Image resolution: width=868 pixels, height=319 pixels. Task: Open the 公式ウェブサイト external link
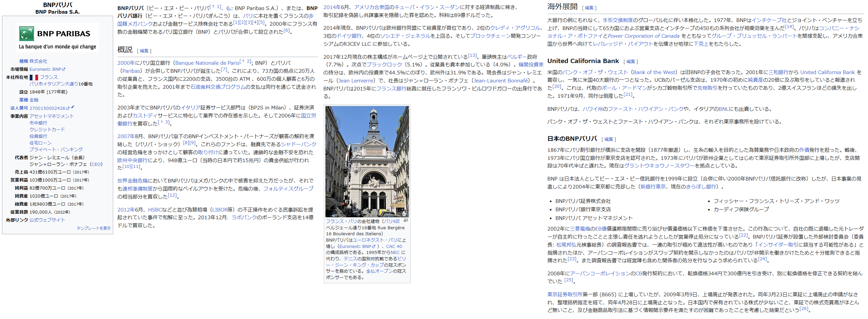tap(47, 220)
